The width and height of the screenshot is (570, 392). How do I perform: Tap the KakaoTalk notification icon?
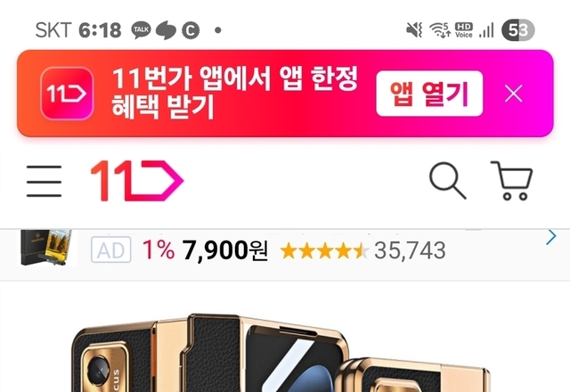coord(141,29)
